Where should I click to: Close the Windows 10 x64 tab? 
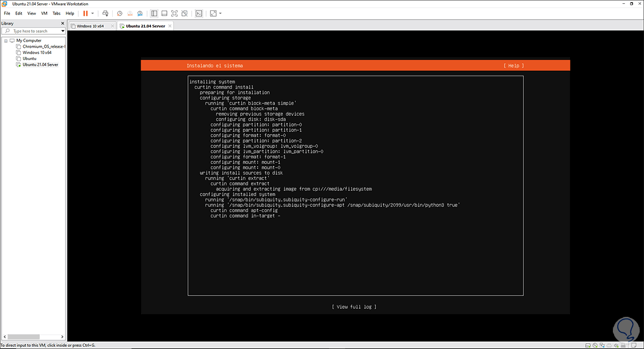coord(112,26)
